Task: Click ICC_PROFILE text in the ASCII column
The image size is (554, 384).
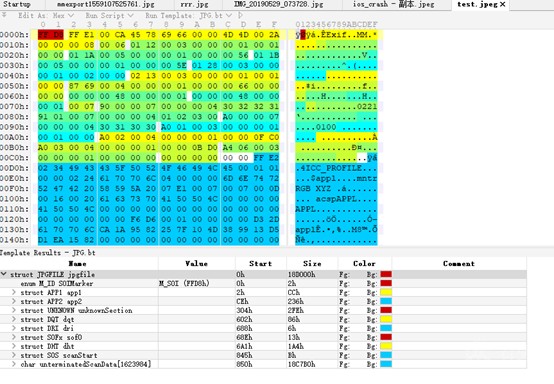Action: click(x=334, y=168)
